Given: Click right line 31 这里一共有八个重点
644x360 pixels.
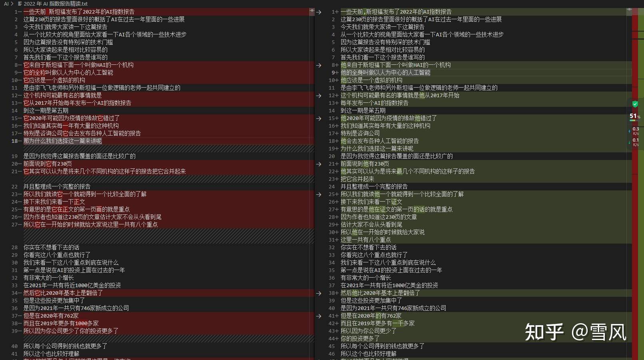Looking at the screenshot, I should tap(366, 240).
